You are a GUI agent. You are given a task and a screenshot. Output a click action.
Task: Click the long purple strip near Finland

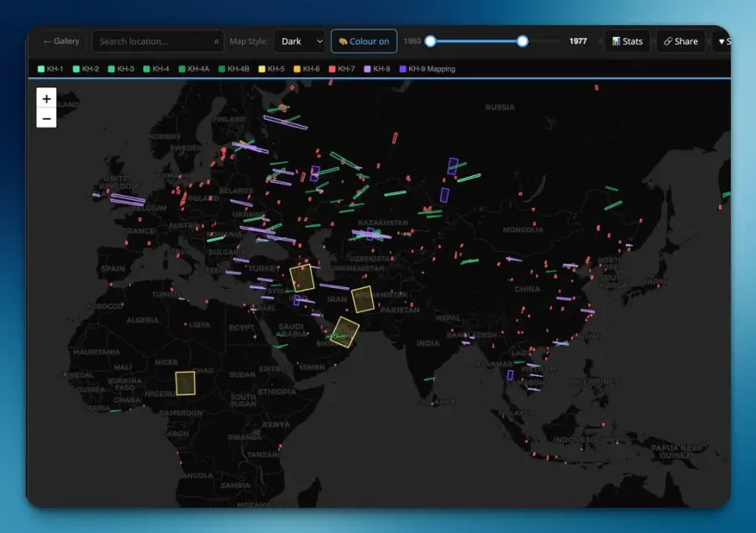point(286,123)
